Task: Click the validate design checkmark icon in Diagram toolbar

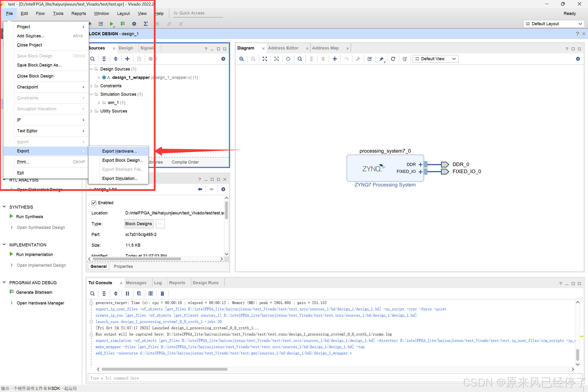Action: coord(370,59)
